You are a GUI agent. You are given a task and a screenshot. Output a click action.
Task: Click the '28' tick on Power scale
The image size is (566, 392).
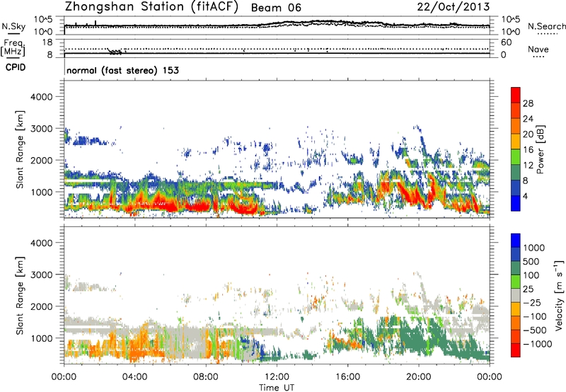click(528, 103)
